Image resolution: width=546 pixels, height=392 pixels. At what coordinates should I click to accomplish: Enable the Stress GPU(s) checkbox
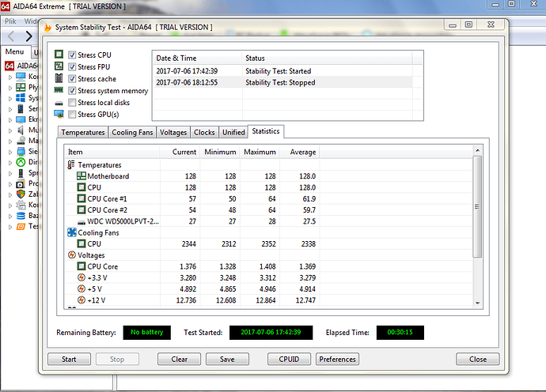pyautogui.click(x=72, y=114)
